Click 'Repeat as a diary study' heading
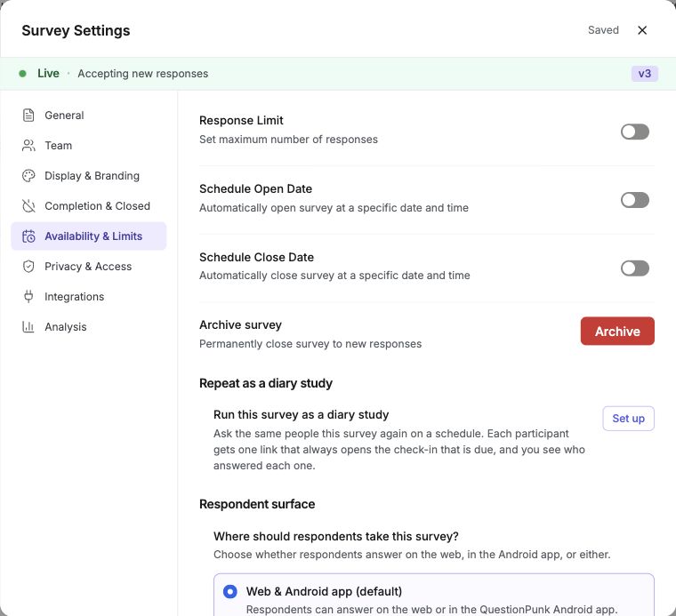Screen dimensions: 676x616 click(x=266, y=383)
